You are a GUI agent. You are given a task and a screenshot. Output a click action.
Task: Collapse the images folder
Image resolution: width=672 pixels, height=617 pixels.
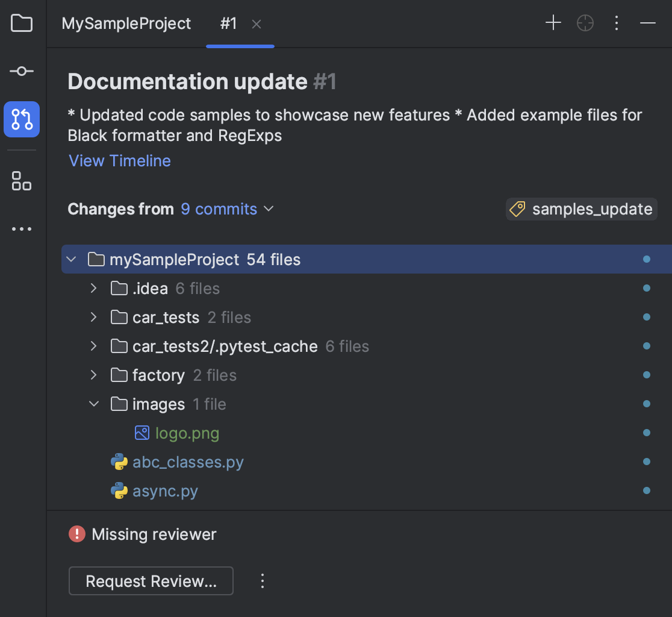93,404
